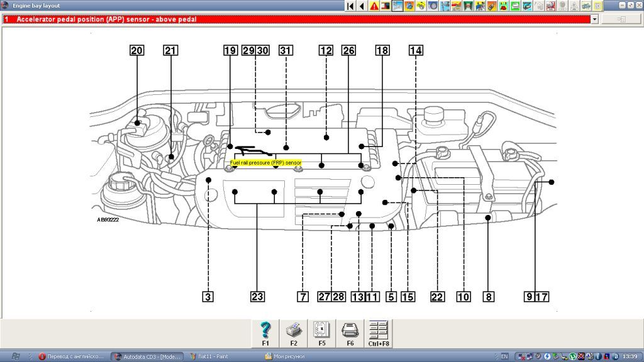
Task: Select component label 7 in the diagram
Action: [303, 297]
